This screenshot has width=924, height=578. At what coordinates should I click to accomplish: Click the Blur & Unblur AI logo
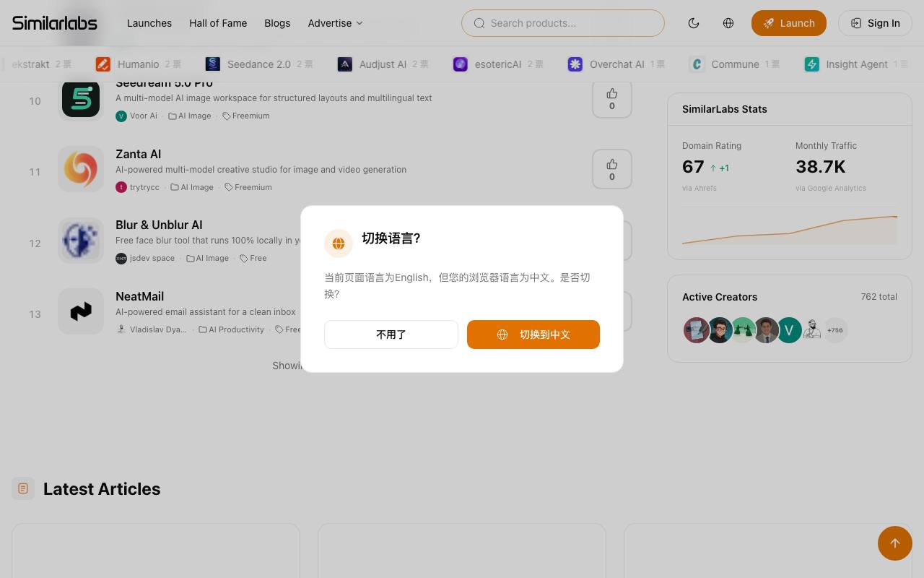click(81, 240)
